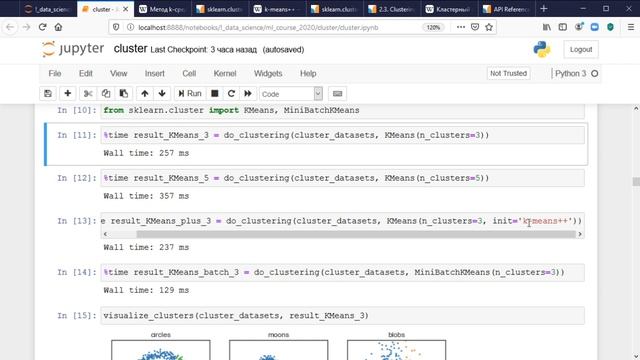Click Wall time: 129 ms output
640x360 pixels.
(x=146, y=290)
